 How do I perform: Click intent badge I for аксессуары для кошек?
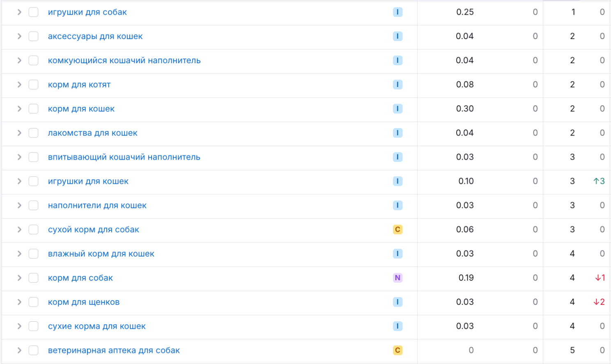[x=397, y=37]
